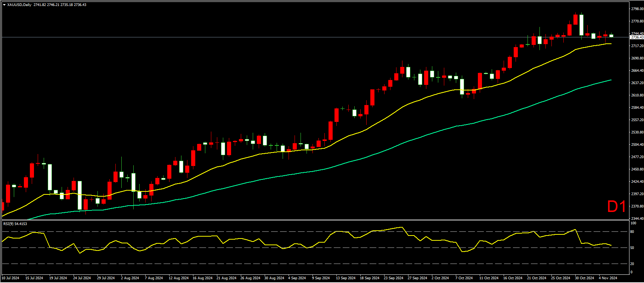The image size is (644, 283).
Task: Click the 16 Aug 2024 date label
Action: click(203, 278)
